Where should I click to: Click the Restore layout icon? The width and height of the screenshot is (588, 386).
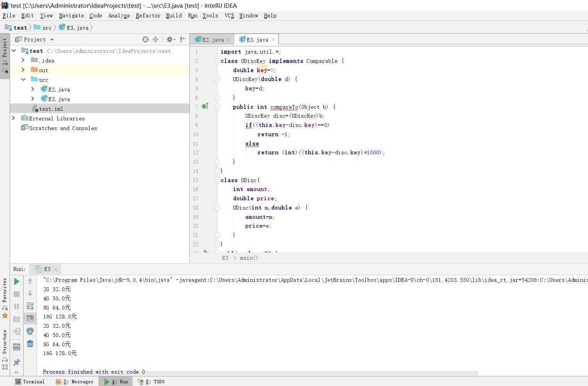pos(17,347)
